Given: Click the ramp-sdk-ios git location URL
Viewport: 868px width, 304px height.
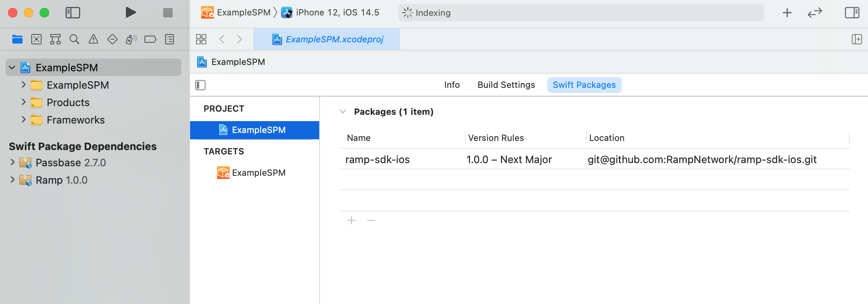Looking at the screenshot, I should 702,160.
